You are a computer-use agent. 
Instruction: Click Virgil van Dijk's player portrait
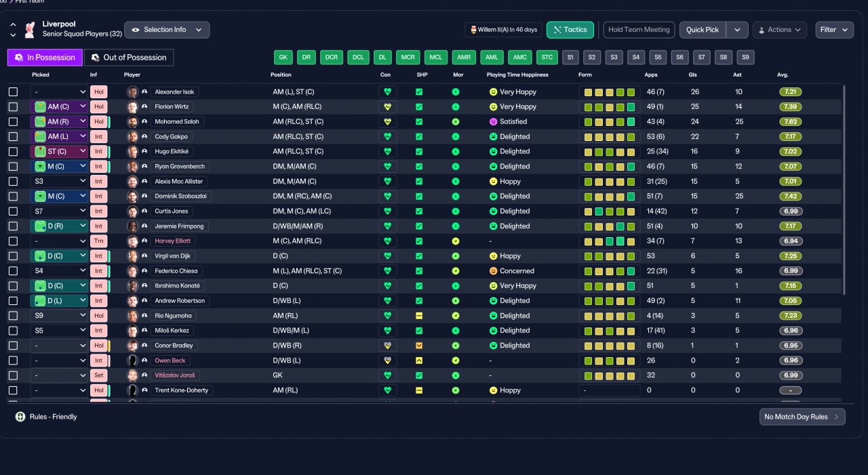point(132,256)
